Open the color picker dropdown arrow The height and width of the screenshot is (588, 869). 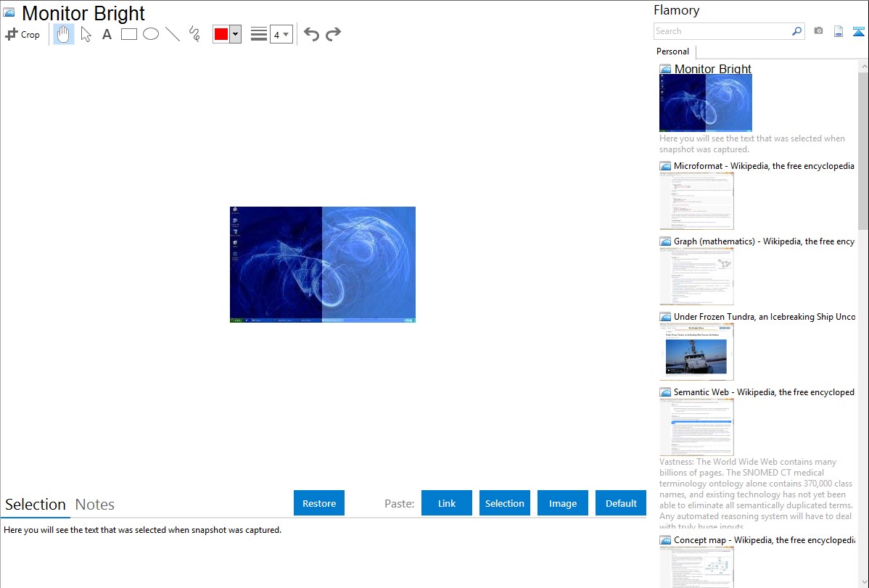(235, 34)
